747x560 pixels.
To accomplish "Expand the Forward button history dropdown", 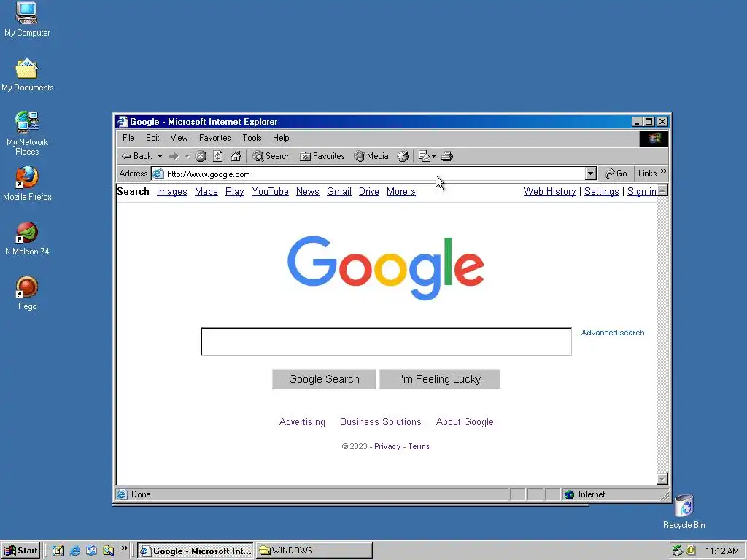I will [187, 156].
